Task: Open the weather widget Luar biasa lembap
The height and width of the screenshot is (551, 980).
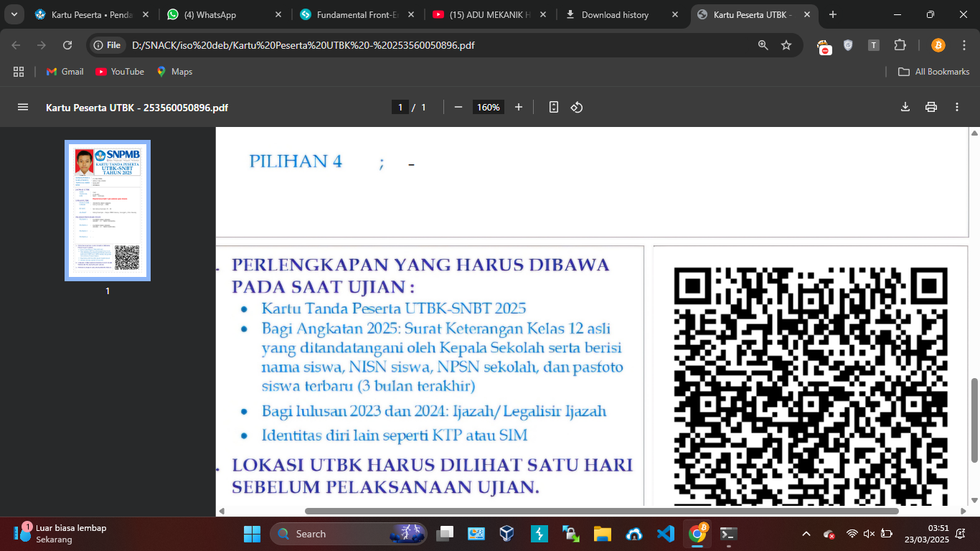Action: [x=60, y=534]
